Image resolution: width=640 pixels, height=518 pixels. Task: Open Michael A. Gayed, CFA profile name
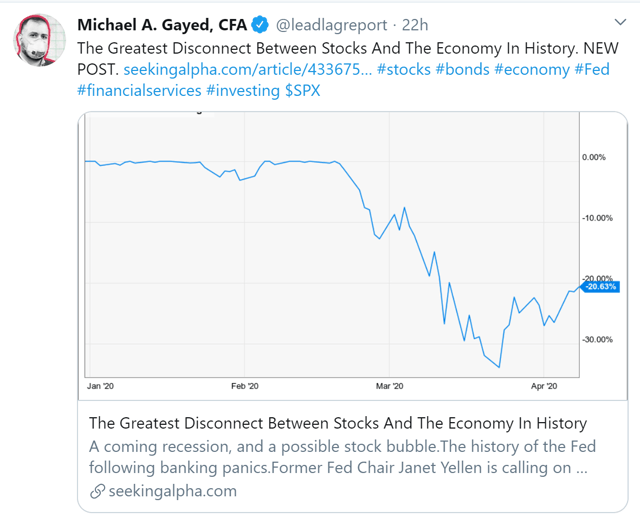click(x=161, y=24)
